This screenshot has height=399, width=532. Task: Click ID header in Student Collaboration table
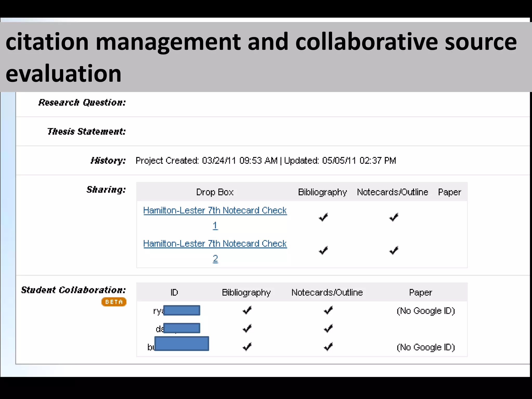point(174,292)
